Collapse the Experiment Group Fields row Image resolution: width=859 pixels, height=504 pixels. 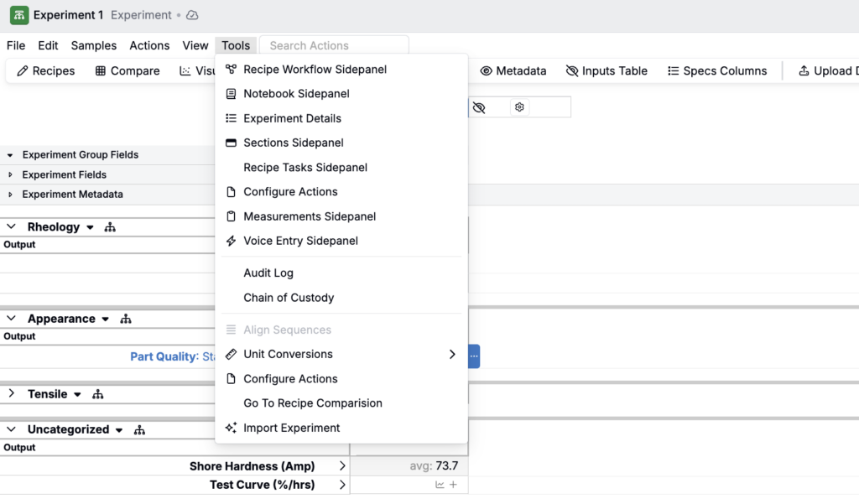click(x=10, y=155)
